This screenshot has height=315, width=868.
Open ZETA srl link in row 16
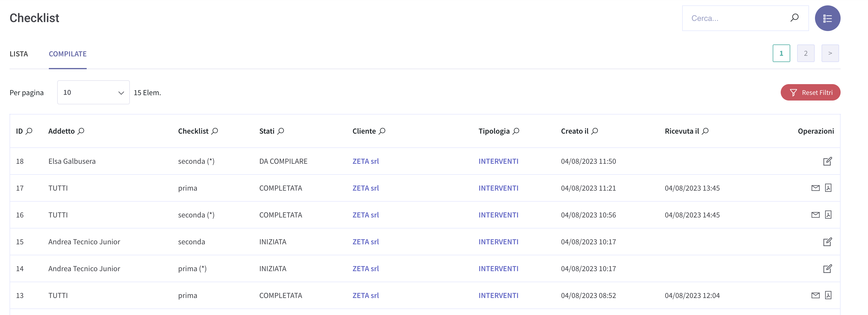pyautogui.click(x=365, y=215)
